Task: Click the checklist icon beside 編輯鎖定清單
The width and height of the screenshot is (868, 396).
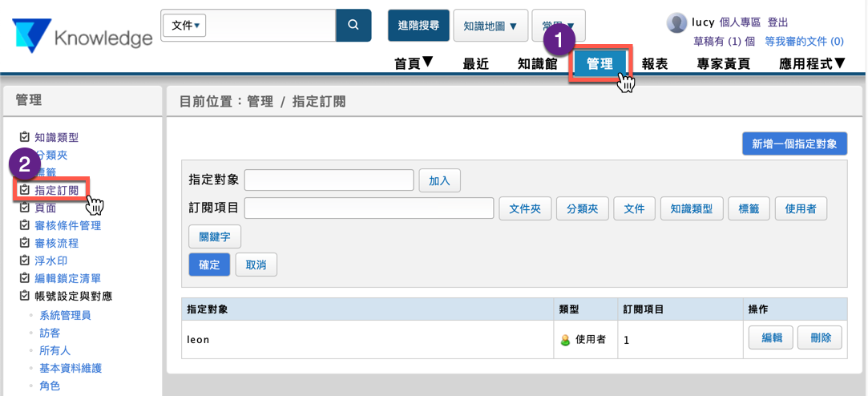Action: click(25, 278)
